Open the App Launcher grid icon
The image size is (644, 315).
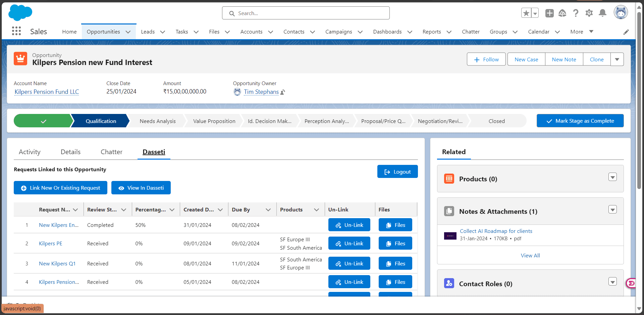point(16,31)
